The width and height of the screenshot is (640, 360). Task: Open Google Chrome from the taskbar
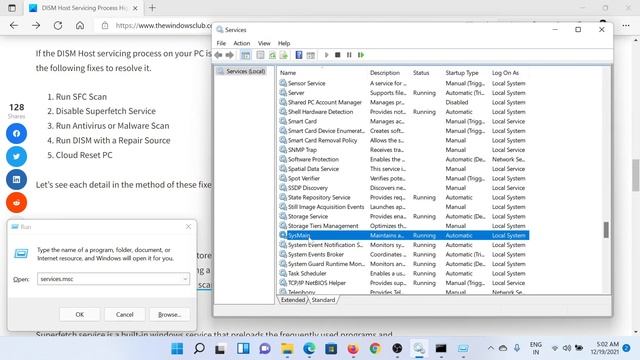(x=375, y=349)
